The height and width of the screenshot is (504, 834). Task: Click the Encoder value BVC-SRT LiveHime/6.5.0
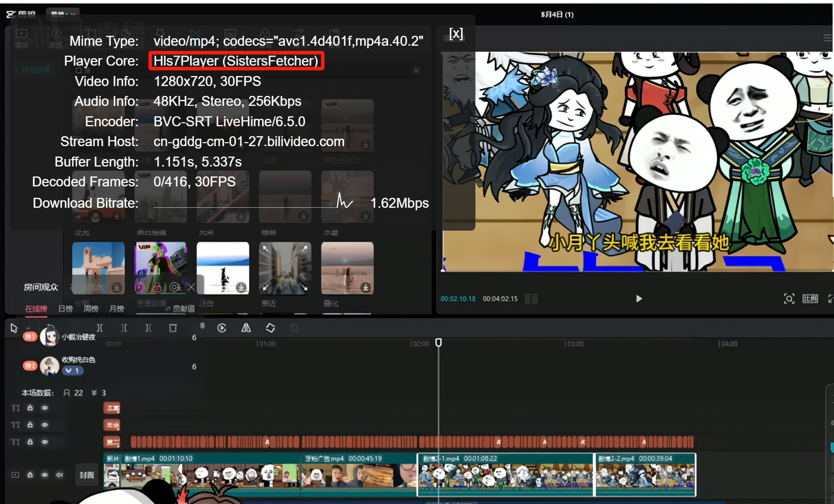[x=229, y=122]
